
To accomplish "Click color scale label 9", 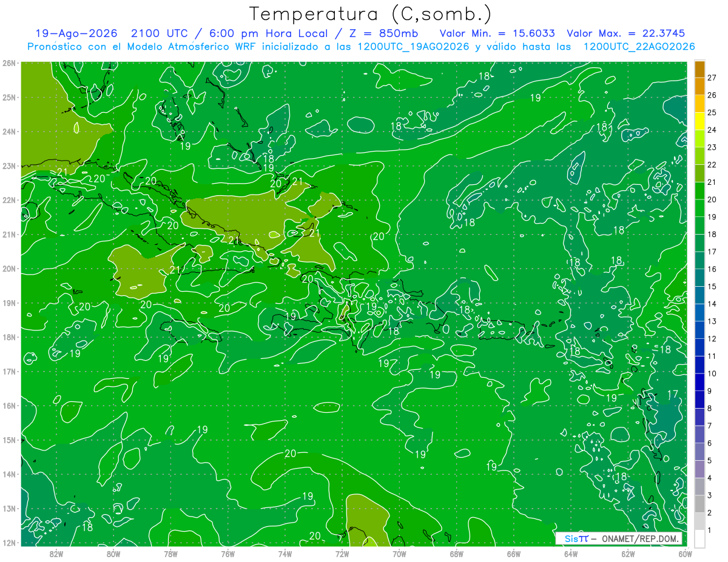I will (x=710, y=390).
